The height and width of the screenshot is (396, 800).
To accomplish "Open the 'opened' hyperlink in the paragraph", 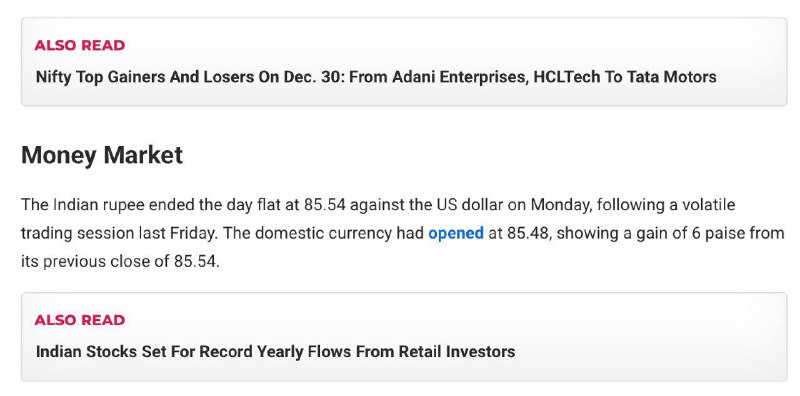I will [456, 233].
